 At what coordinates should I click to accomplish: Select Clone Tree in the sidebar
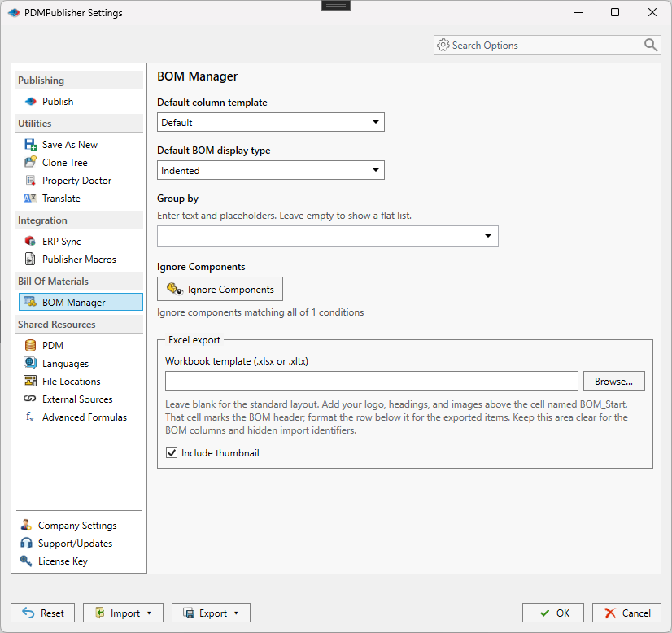[81, 163]
